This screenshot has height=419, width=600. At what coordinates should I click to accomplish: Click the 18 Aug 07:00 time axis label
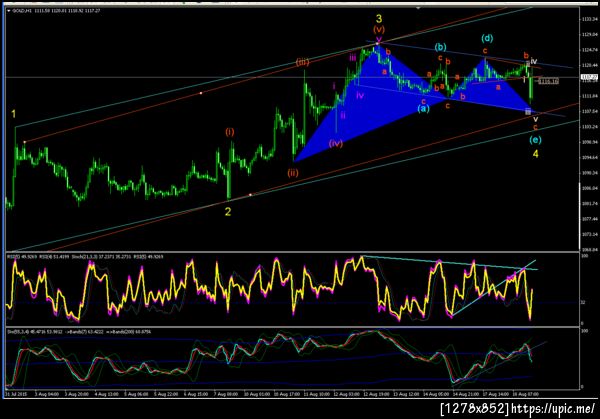pyautogui.click(x=526, y=394)
